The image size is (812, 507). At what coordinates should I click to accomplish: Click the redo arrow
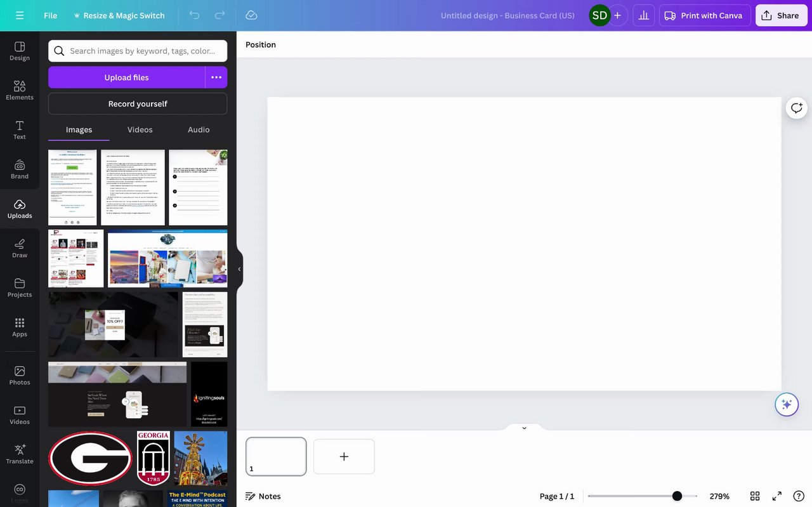[x=219, y=15]
